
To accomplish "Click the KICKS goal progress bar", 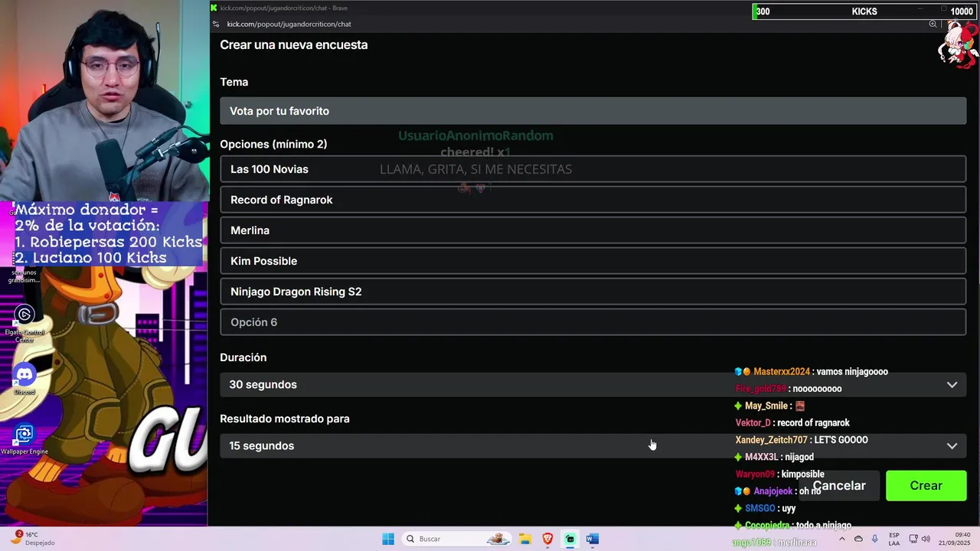I will [864, 11].
